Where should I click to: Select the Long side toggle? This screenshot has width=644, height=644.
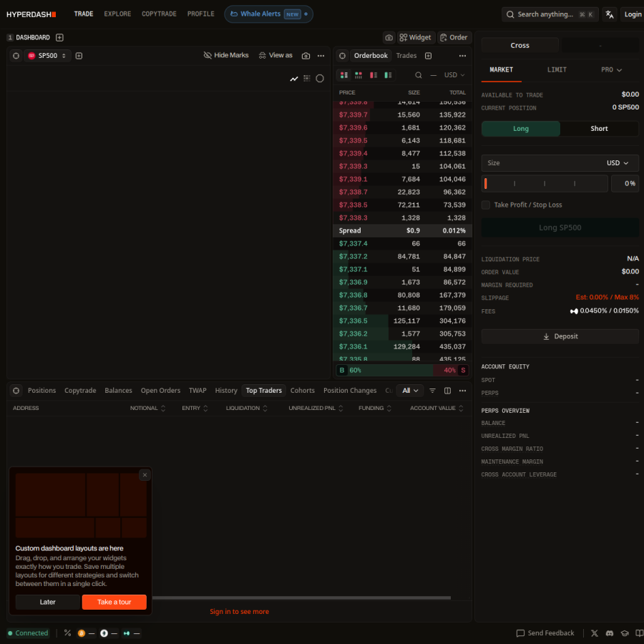[520, 129]
